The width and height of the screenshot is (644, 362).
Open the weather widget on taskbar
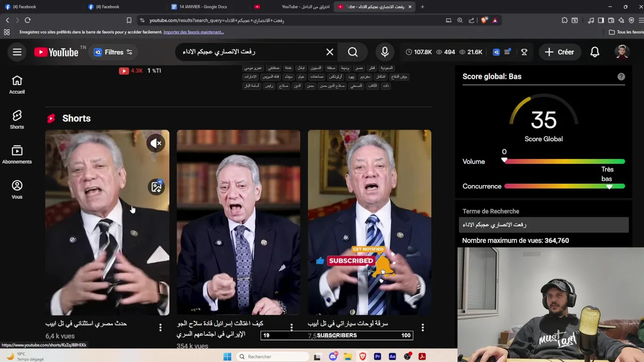[25, 356]
